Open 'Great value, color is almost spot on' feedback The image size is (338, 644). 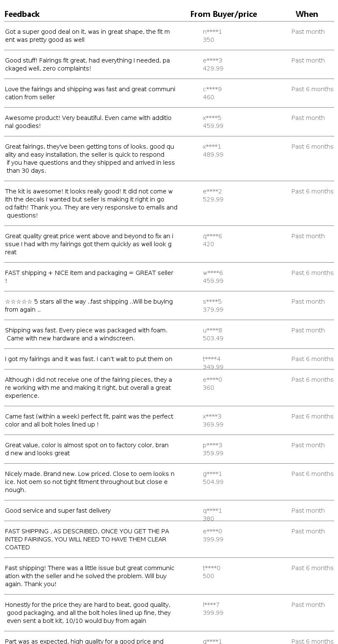(87, 449)
